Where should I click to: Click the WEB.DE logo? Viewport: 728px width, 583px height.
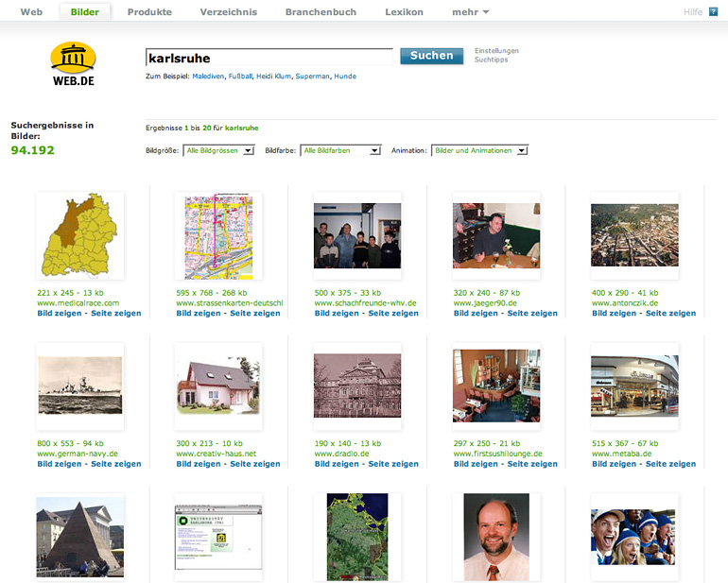point(73,64)
